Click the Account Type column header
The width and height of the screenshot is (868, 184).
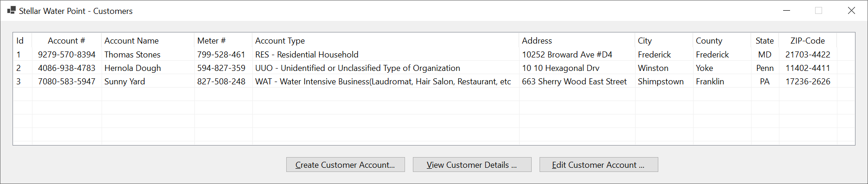(386, 40)
